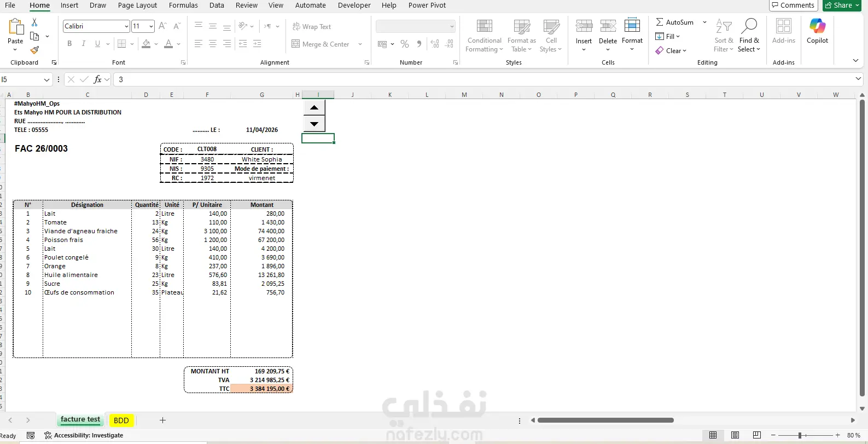868x444 pixels.
Task: Apply borders using the Borders icon
Action: (122, 44)
